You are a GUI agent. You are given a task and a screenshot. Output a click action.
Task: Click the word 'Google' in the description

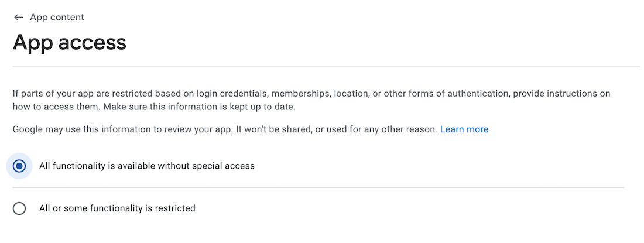point(28,129)
